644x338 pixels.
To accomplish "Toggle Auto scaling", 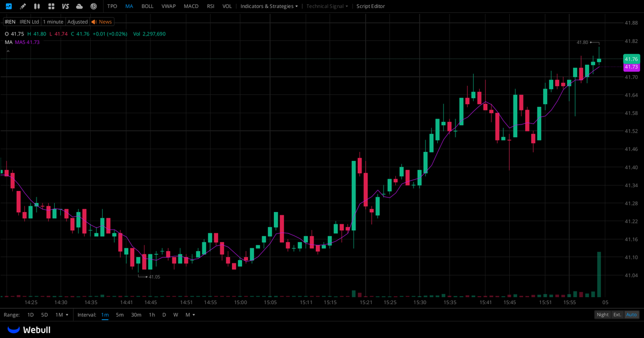I will click(631, 314).
